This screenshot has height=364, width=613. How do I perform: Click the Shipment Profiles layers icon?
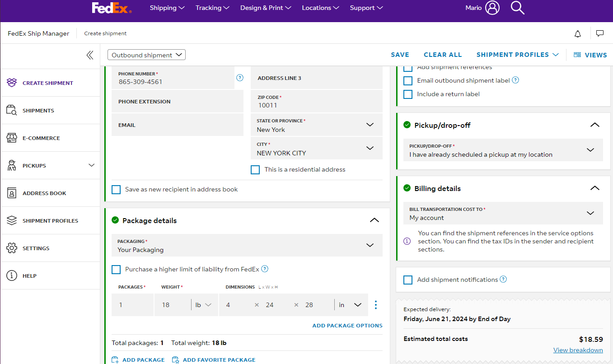12,220
